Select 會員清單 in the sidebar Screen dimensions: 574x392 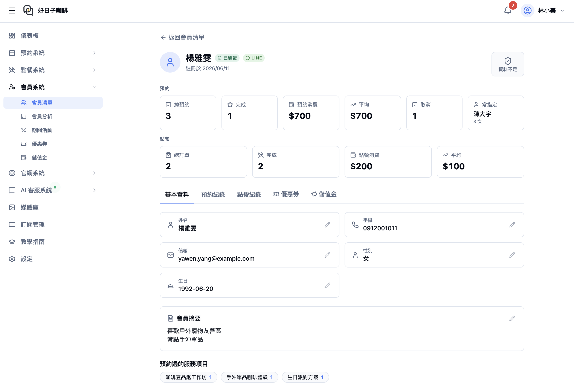tap(53, 103)
